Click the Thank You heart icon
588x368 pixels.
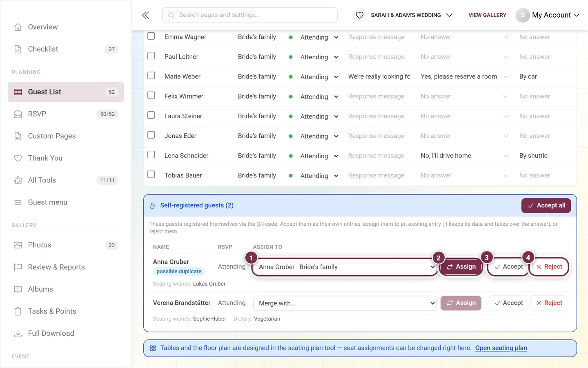18,158
